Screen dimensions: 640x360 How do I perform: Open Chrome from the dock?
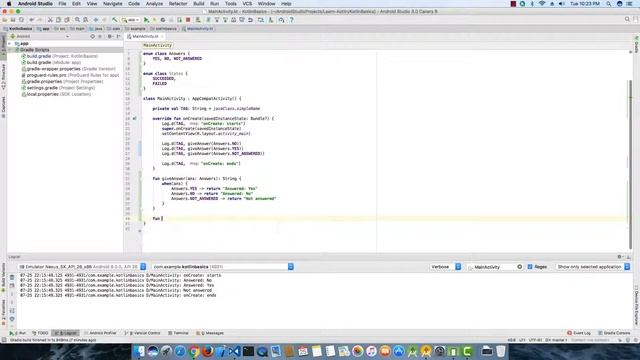point(194,351)
